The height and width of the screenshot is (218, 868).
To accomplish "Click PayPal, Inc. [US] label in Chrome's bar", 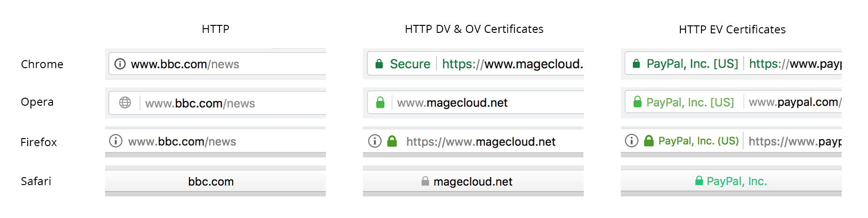I will pos(692,64).
